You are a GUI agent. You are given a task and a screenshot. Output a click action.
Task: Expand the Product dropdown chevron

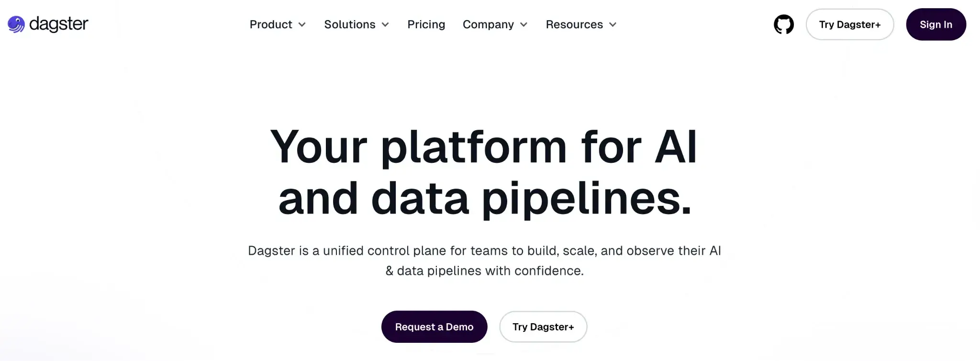302,25
